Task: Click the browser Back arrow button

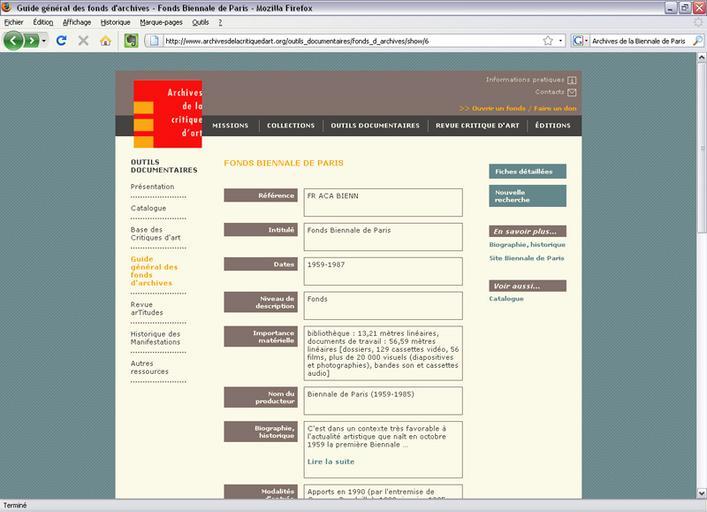Action: pyautogui.click(x=14, y=41)
